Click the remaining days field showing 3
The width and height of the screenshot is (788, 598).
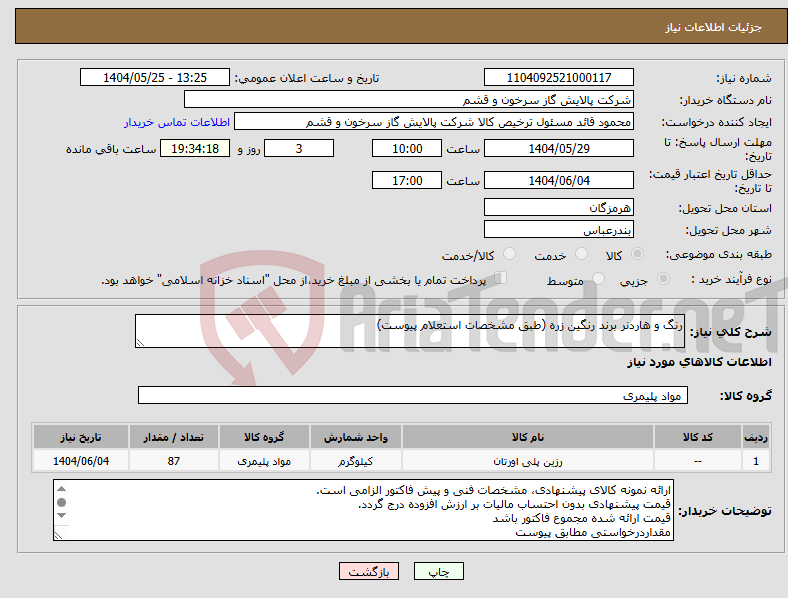(299, 148)
